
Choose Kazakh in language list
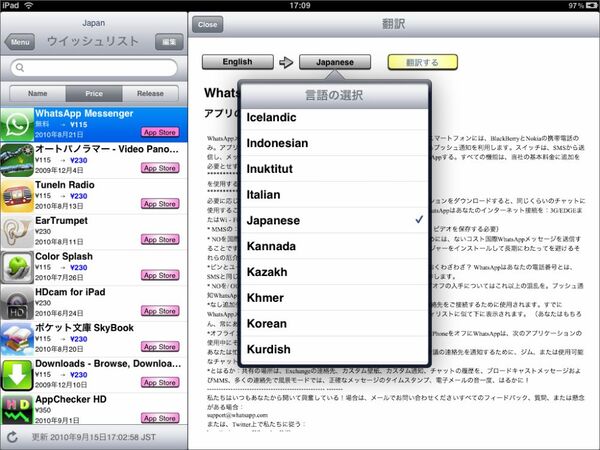pos(334,272)
